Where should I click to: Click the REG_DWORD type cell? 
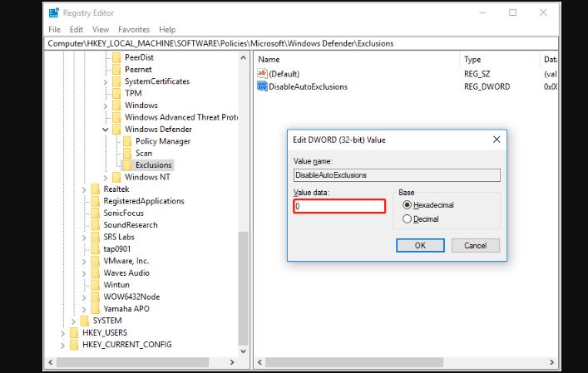pos(487,86)
